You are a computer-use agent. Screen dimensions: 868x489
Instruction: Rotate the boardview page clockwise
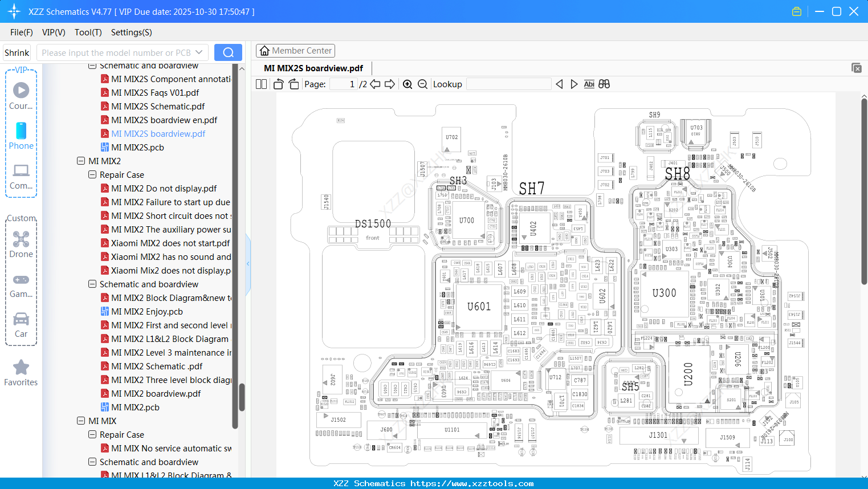click(x=293, y=84)
